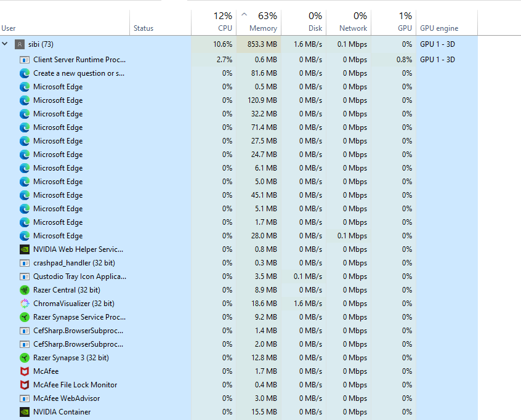
Task: Sort processes by Network column
Action: click(x=349, y=23)
